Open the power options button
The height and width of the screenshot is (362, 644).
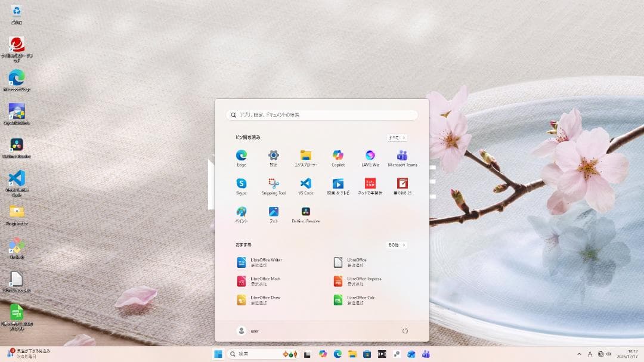(405, 330)
